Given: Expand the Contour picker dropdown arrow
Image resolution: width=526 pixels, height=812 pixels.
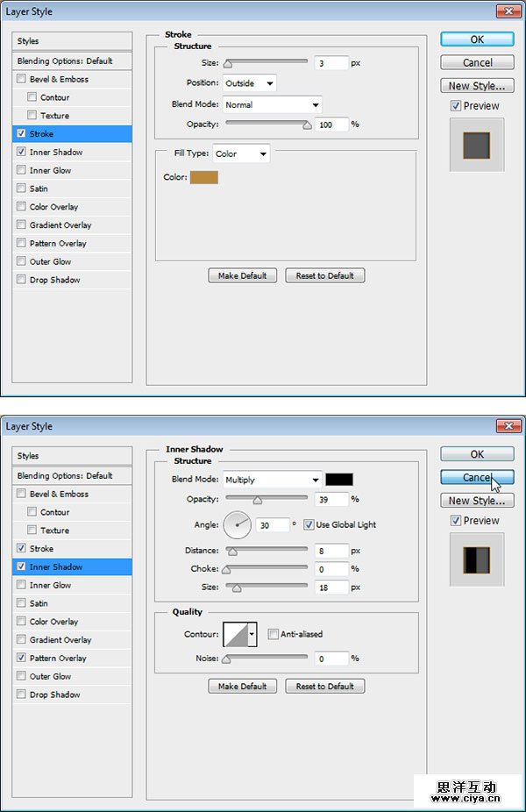Looking at the screenshot, I should 252,634.
